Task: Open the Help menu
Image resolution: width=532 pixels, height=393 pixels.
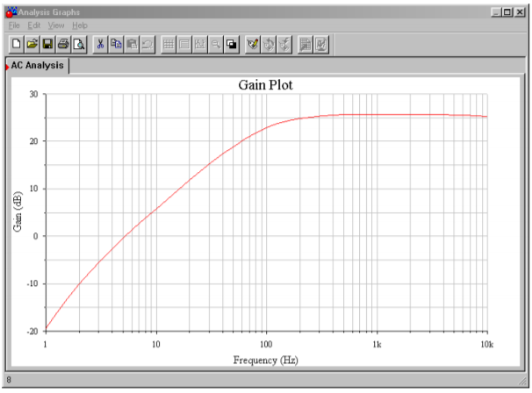Action: click(80, 25)
